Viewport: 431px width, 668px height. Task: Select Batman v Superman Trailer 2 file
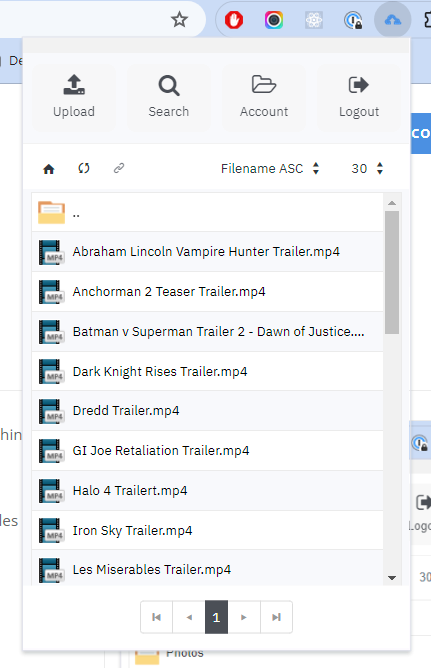[x=207, y=331]
